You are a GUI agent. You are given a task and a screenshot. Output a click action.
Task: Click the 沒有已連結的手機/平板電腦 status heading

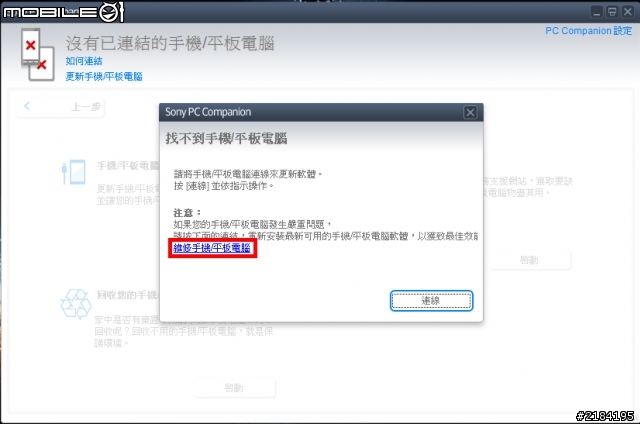(x=170, y=43)
